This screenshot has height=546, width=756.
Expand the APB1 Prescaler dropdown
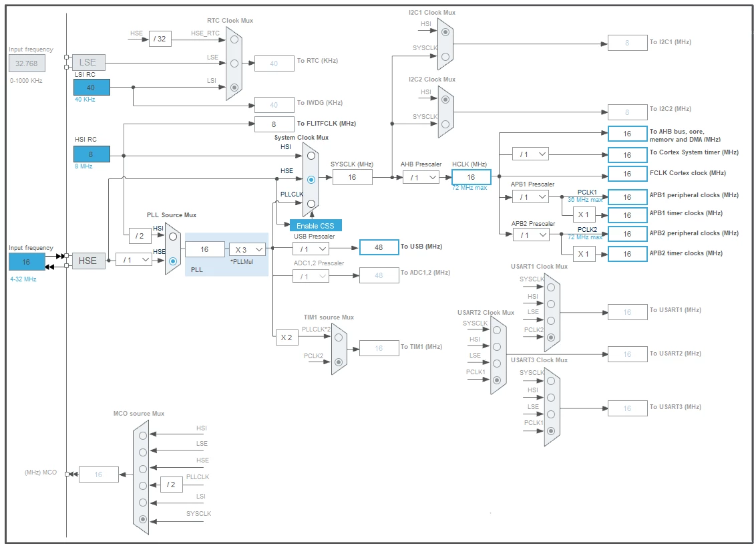pyautogui.click(x=530, y=196)
